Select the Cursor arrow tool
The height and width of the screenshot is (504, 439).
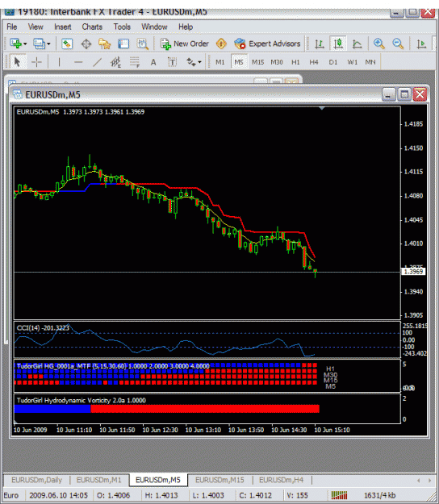click(x=18, y=62)
